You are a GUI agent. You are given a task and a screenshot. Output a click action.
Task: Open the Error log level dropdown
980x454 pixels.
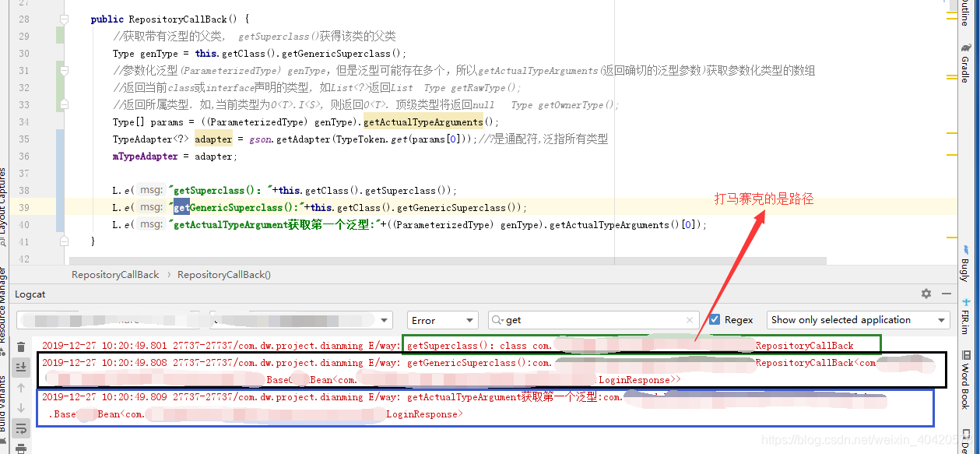(442, 319)
